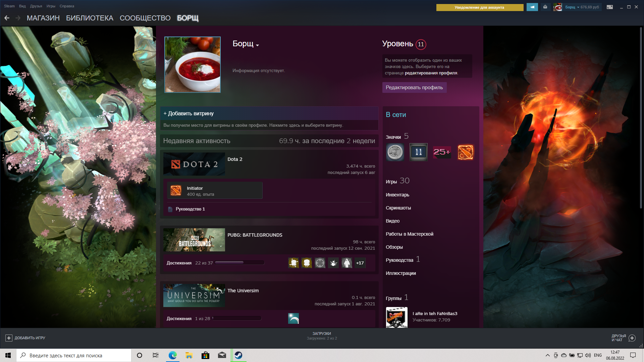Open the 25+ games collector badge
Viewport: 644px width, 362px height.
(x=442, y=152)
